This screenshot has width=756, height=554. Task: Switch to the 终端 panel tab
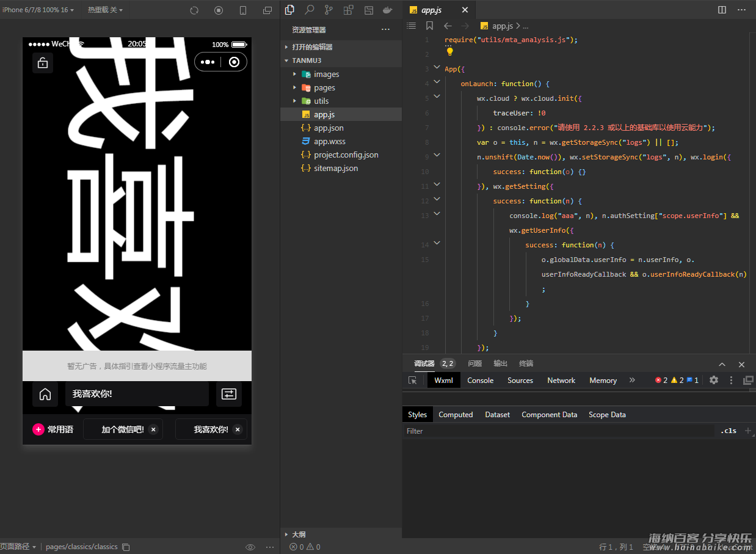[x=526, y=363]
